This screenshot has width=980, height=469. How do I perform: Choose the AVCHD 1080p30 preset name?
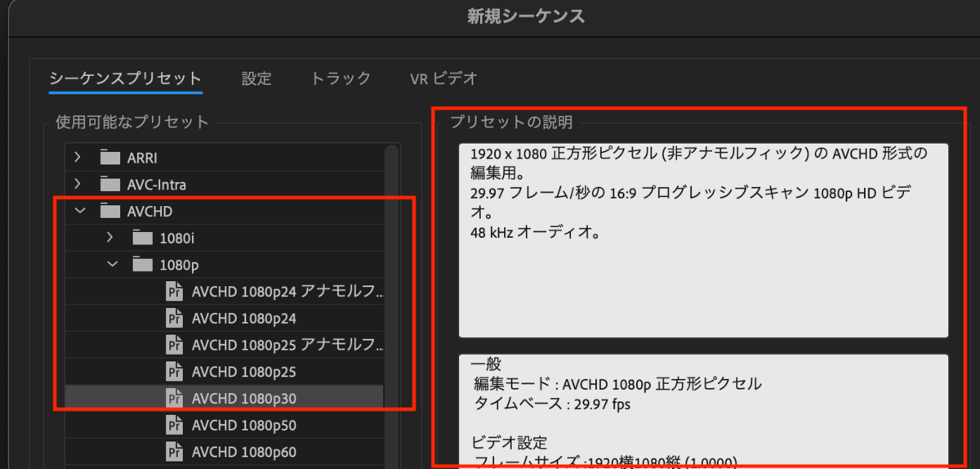[x=243, y=398]
